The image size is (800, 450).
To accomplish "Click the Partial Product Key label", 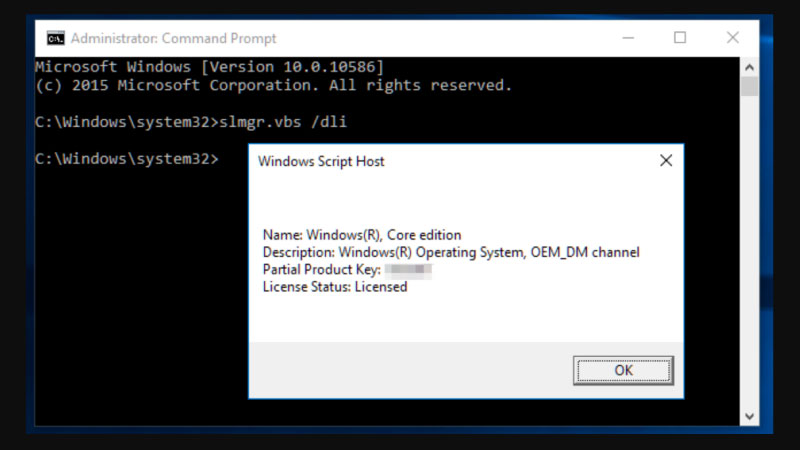I will point(320,270).
